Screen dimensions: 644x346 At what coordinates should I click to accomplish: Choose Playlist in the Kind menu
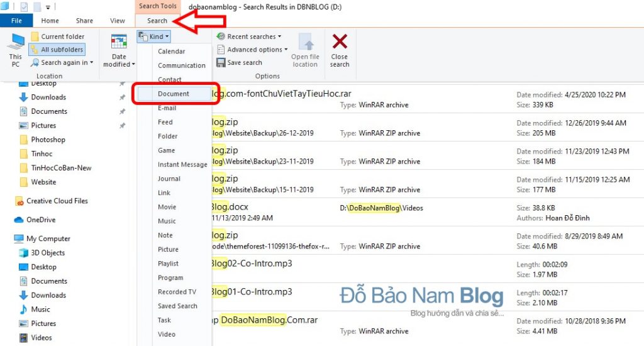pos(175,264)
